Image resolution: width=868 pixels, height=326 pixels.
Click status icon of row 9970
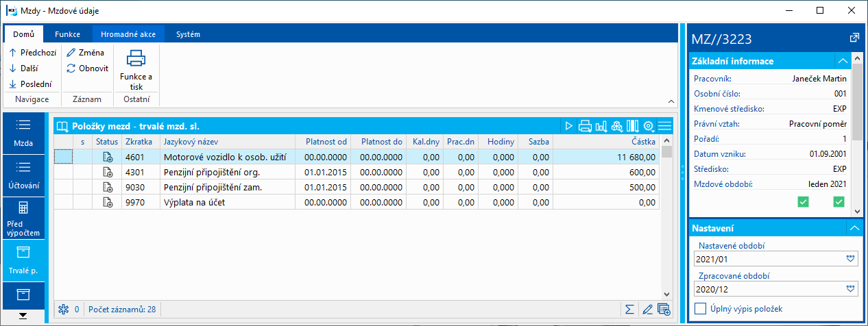tap(108, 202)
